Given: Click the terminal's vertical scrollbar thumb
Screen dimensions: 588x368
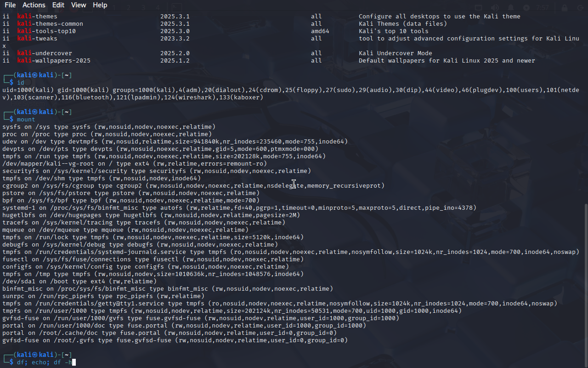Looking at the screenshot, I should point(585,285).
